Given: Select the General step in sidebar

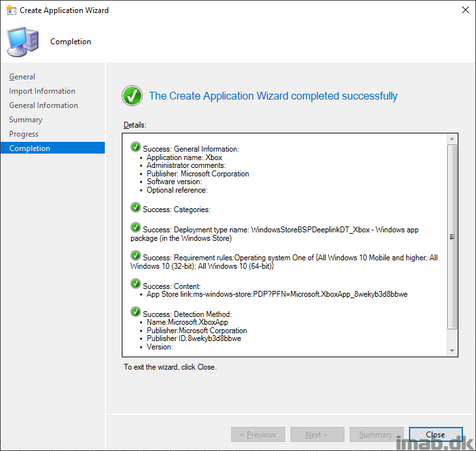Looking at the screenshot, I should pos(22,77).
